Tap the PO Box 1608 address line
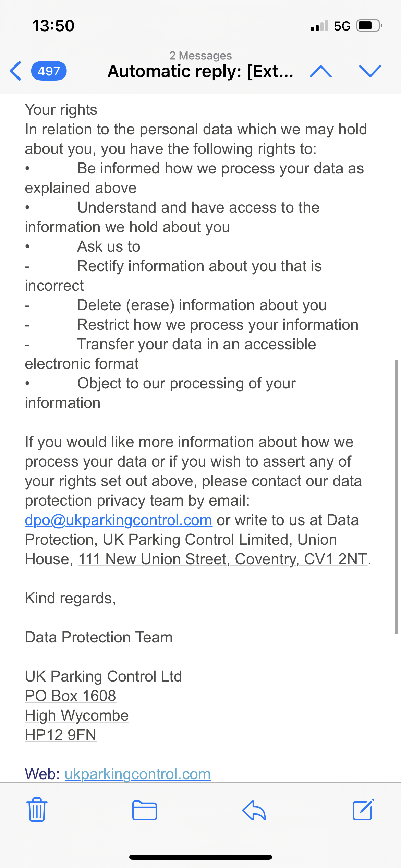Viewport: 401px width, 868px height. 71,696
